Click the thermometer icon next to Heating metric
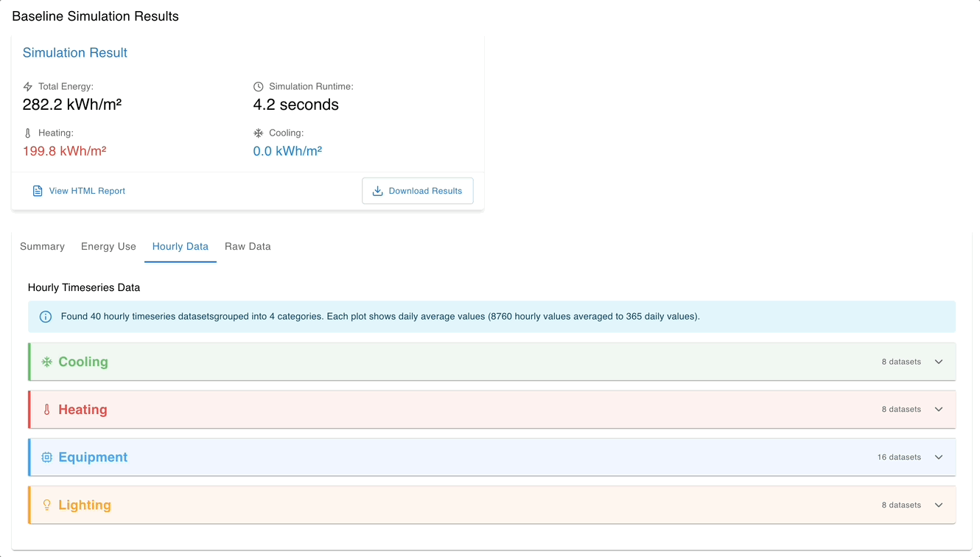Screen dimensions: 980x557 [x=28, y=133]
